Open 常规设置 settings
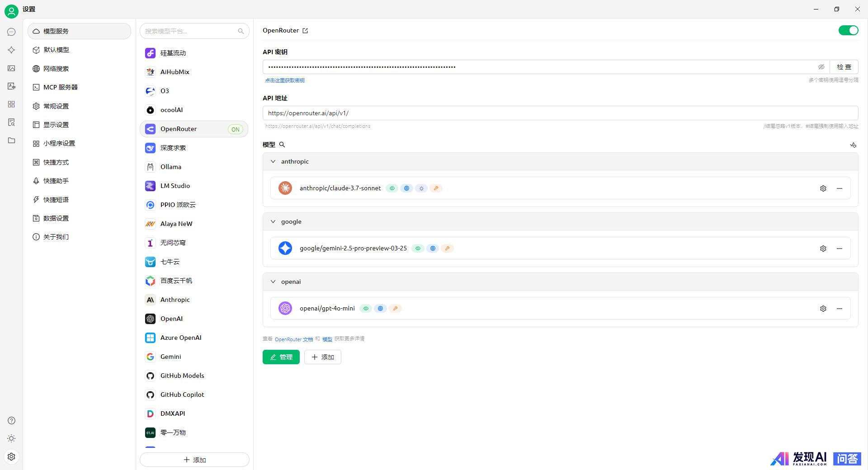The image size is (868, 470). point(79,106)
